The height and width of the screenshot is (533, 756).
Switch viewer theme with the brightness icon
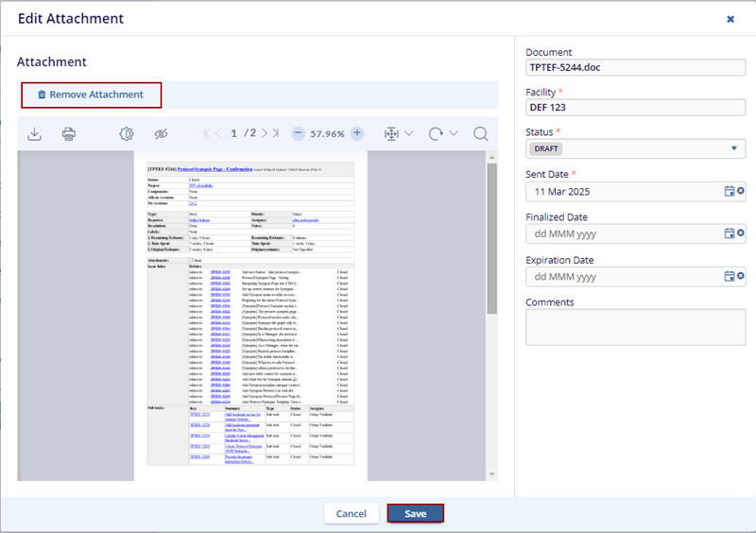pyautogui.click(x=127, y=134)
